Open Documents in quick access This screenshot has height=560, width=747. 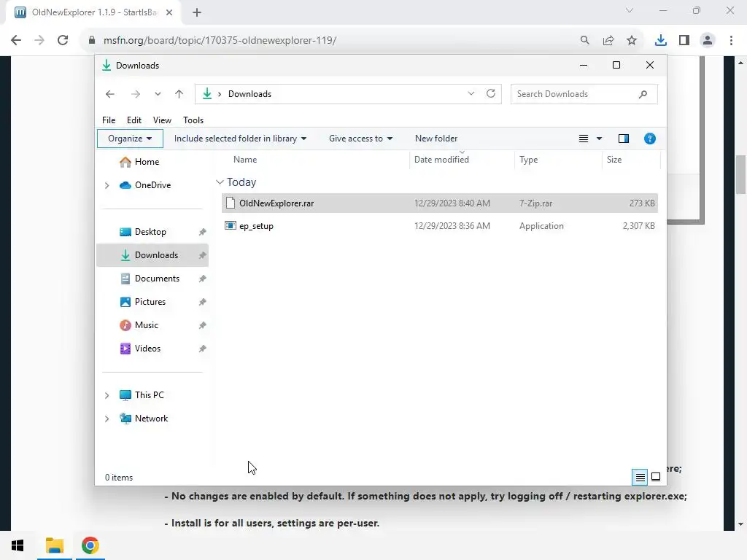tap(157, 279)
